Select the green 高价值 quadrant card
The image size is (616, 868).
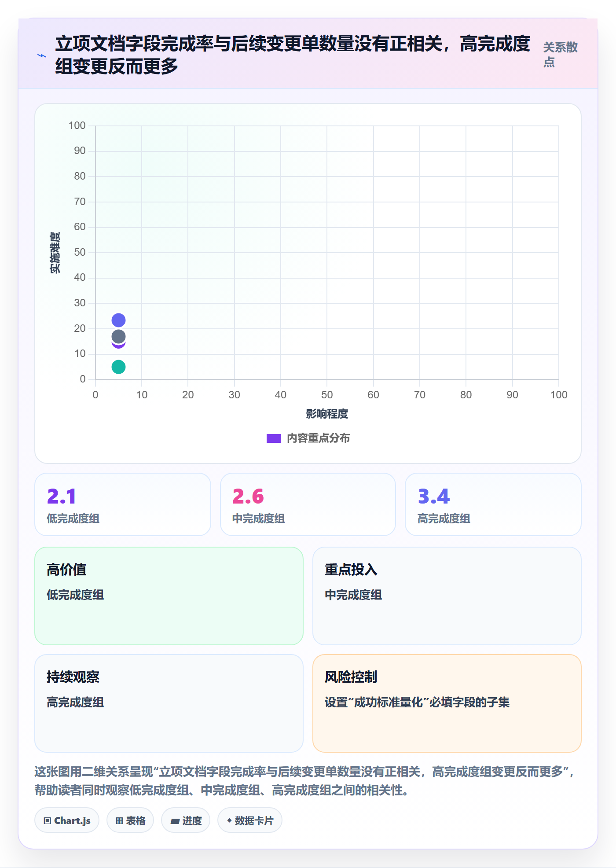[x=169, y=596]
